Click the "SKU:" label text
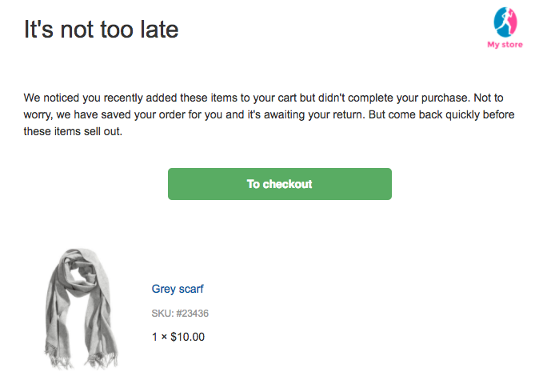 click(162, 314)
